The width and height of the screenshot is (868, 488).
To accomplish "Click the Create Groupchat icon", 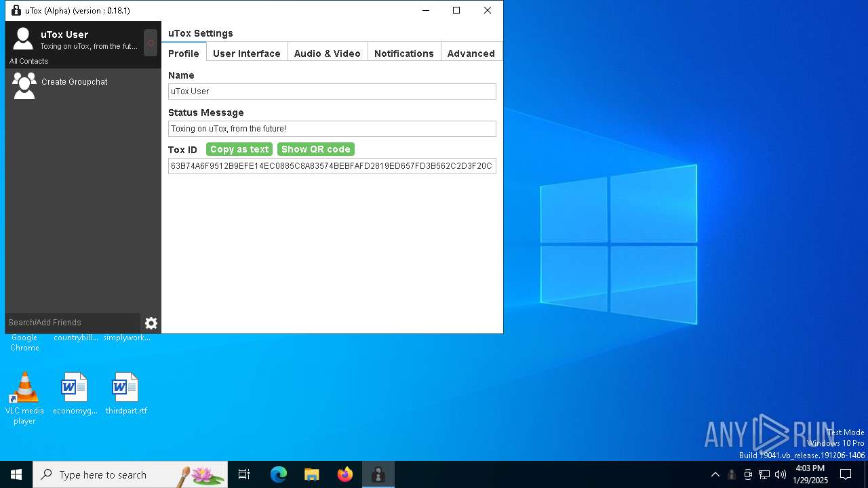I will [x=24, y=85].
